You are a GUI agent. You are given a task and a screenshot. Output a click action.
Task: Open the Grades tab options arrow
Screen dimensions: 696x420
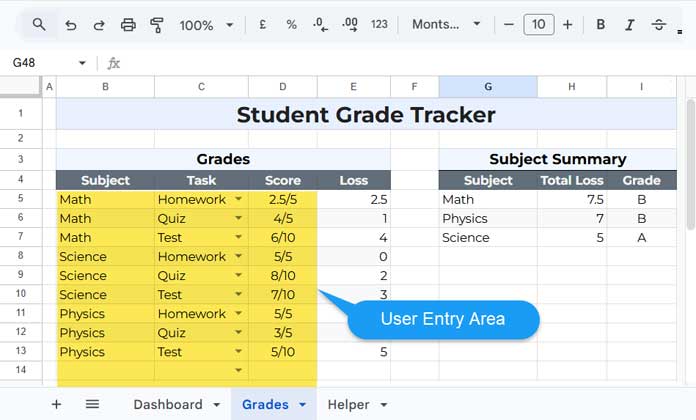point(303,405)
